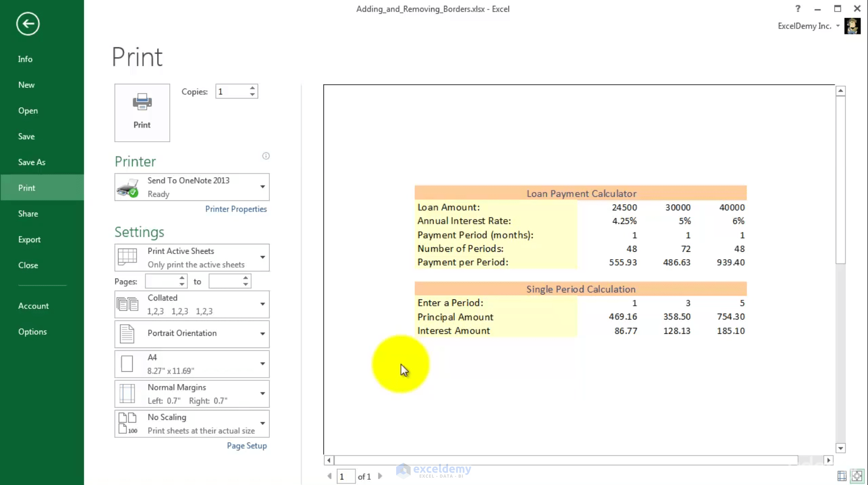The width and height of the screenshot is (868, 485).
Task: Toggle Zoom to Page in preview corner
Action: [x=857, y=476]
